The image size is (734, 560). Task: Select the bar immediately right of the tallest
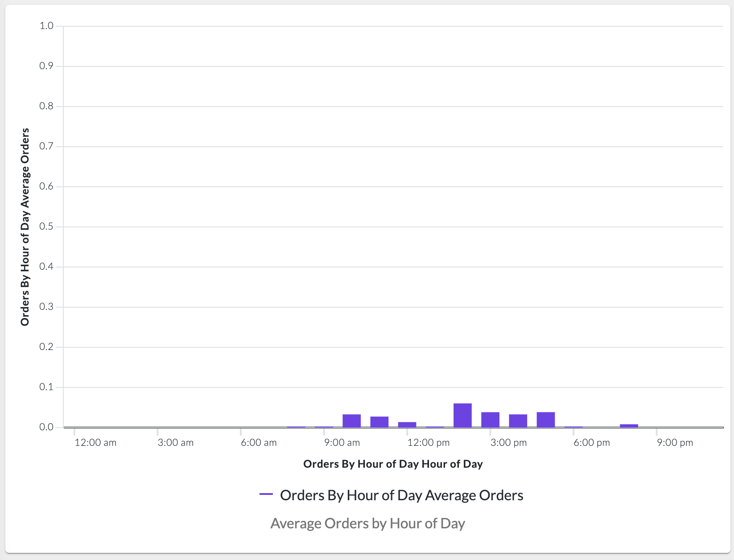pos(490,420)
